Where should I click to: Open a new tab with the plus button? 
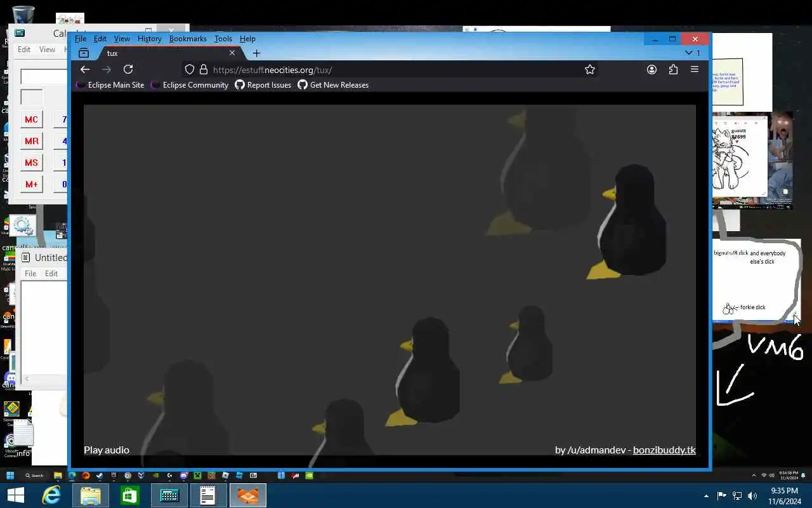point(256,53)
